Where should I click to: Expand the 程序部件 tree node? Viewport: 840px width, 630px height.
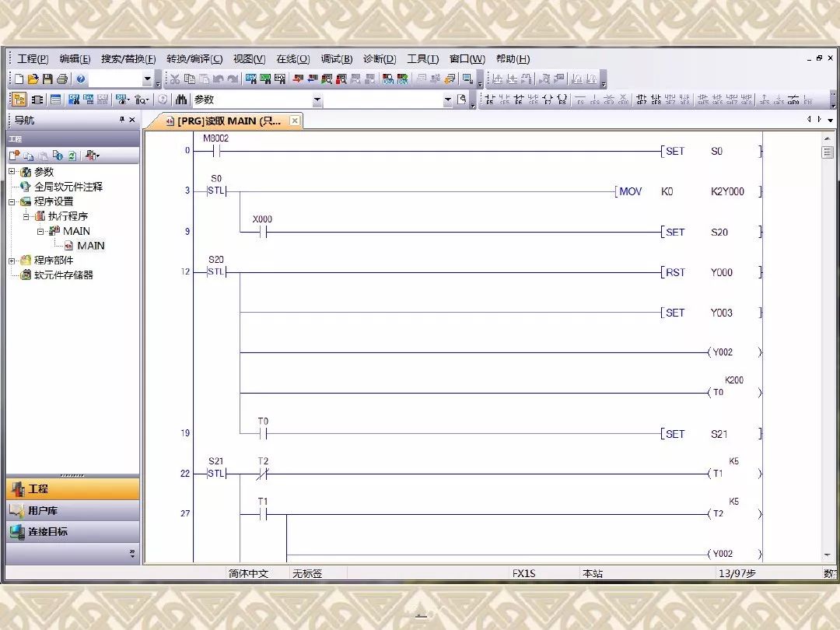point(11,261)
